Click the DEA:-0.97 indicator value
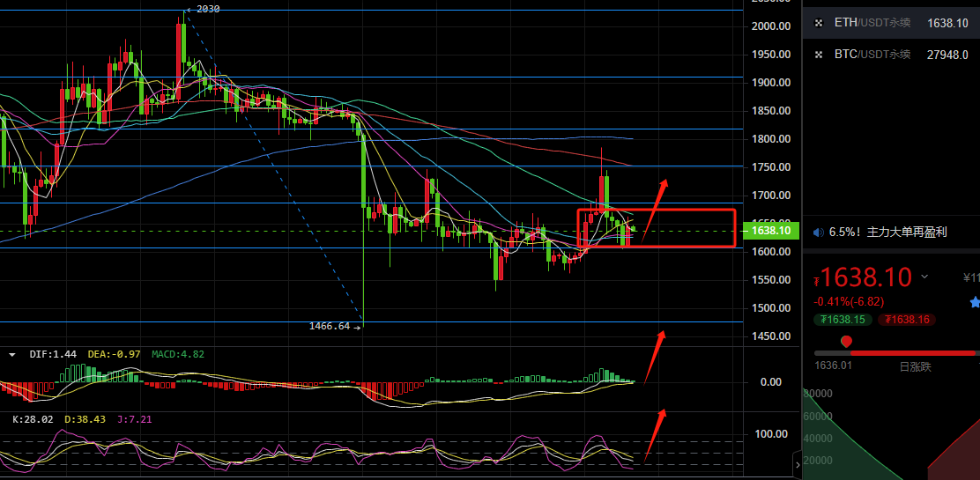 114,354
